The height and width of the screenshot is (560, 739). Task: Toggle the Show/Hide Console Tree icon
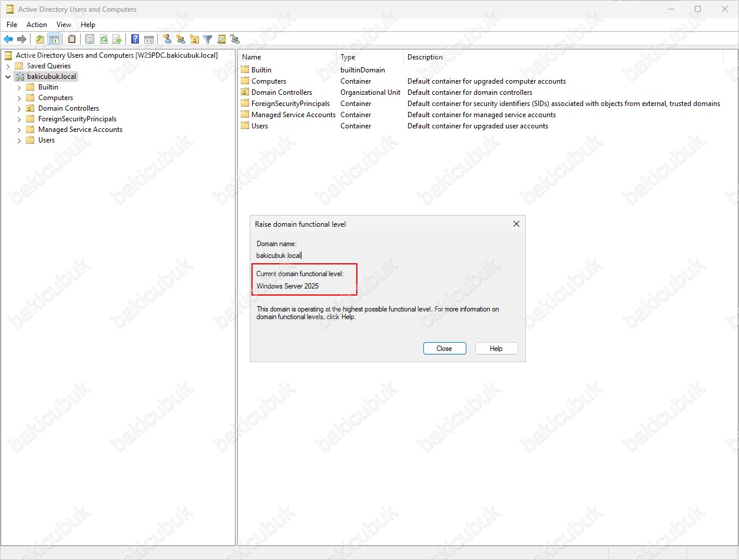coord(54,39)
